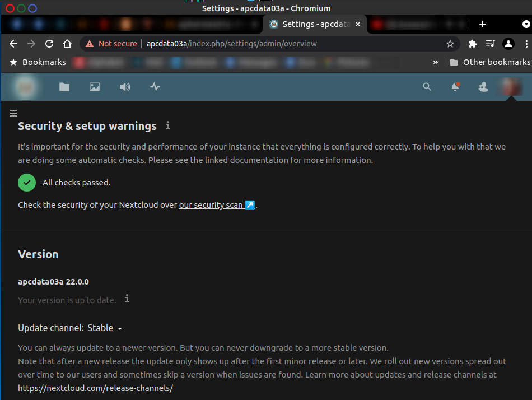The width and height of the screenshot is (532, 400).
Task: Click the Version section heading
Action: pyautogui.click(x=38, y=254)
